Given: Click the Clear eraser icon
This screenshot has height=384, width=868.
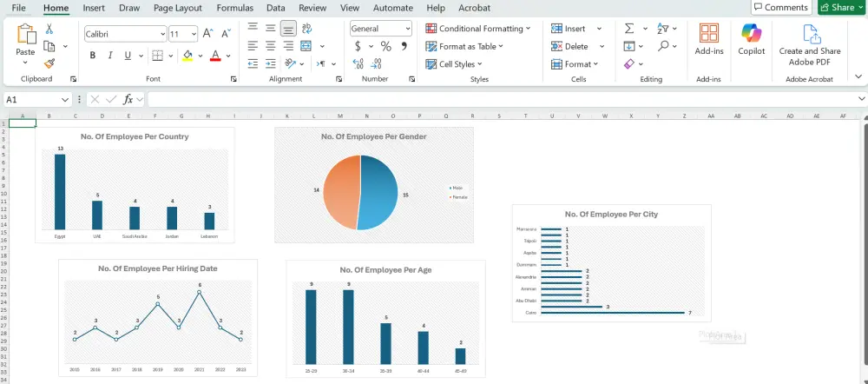Looking at the screenshot, I should pyautogui.click(x=628, y=63).
